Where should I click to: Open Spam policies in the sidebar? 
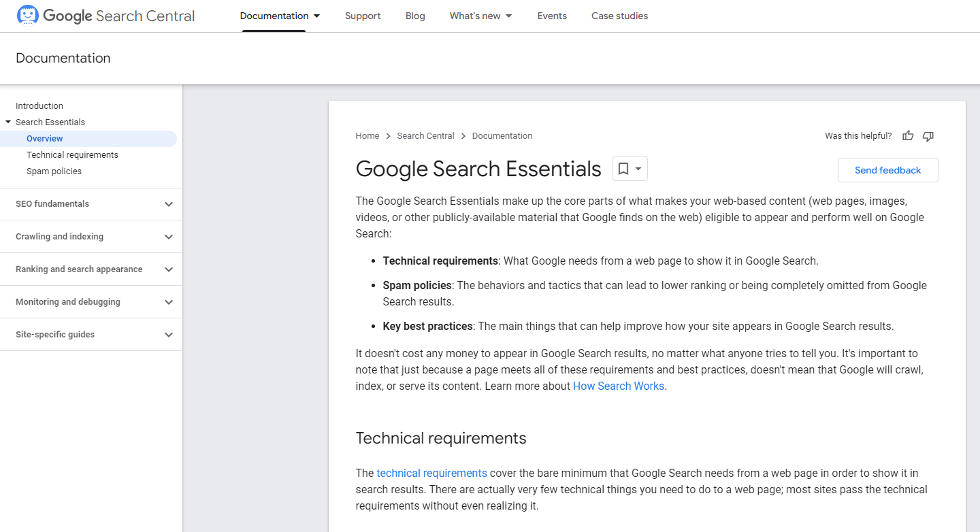pos(54,171)
